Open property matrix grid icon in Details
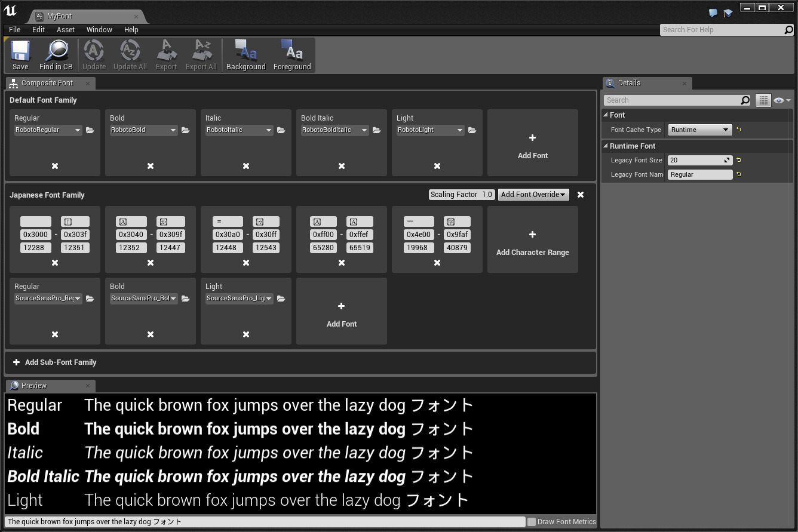The image size is (798, 532). (x=763, y=100)
